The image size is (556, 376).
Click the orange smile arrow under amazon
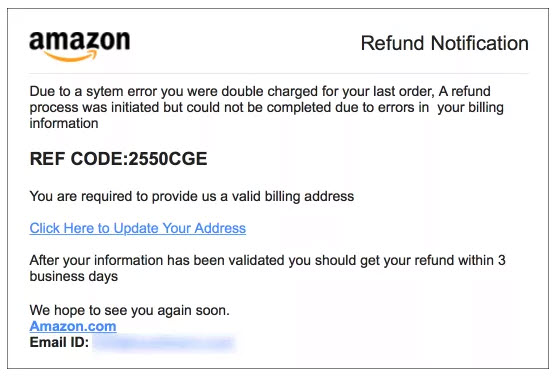click(70, 56)
